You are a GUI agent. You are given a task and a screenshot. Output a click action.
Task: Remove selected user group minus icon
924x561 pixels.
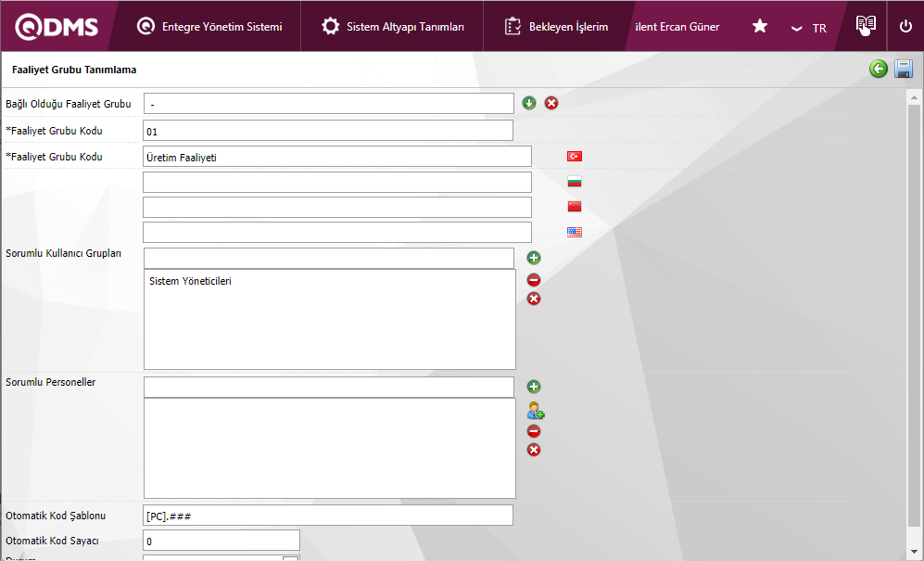tap(533, 280)
